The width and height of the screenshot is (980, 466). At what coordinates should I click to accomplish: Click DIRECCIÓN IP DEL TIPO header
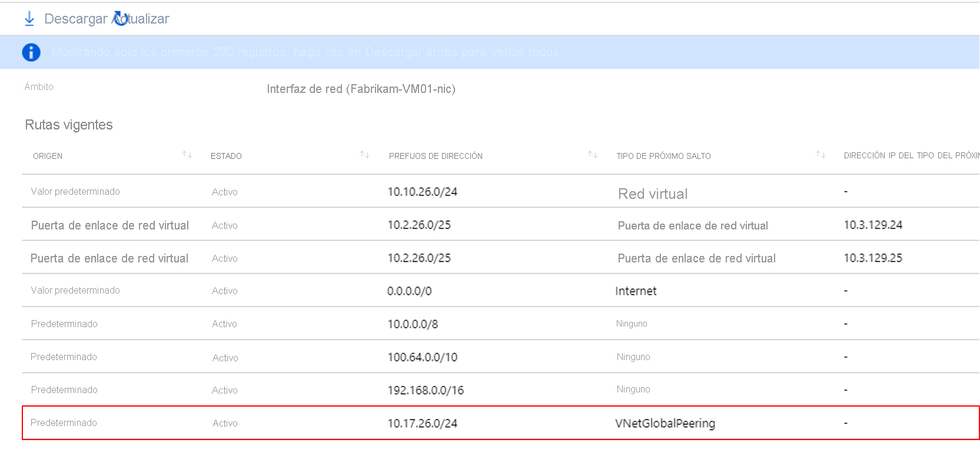[x=911, y=155]
